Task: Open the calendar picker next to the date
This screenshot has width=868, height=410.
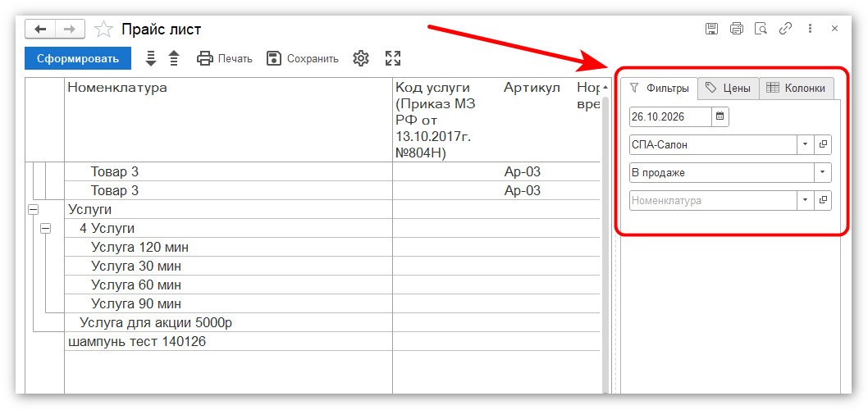Action: pyautogui.click(x=720, y=116)
